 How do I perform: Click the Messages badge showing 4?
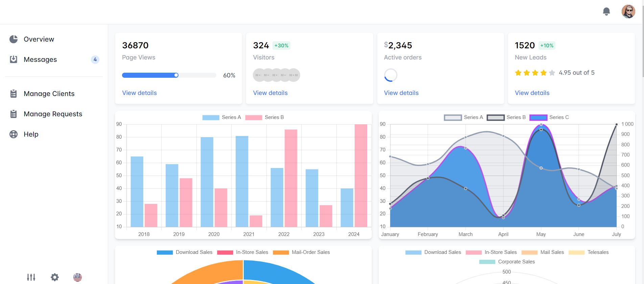tap(95, 60)
